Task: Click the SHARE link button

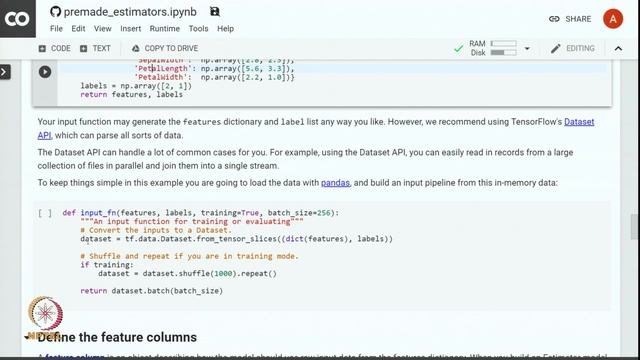Action: point(570,19)
